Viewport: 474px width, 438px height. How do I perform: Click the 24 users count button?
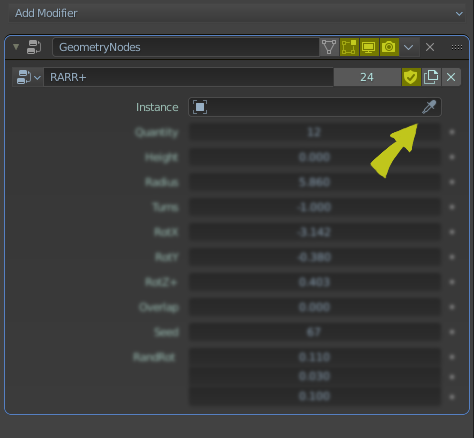click(367, 77)
